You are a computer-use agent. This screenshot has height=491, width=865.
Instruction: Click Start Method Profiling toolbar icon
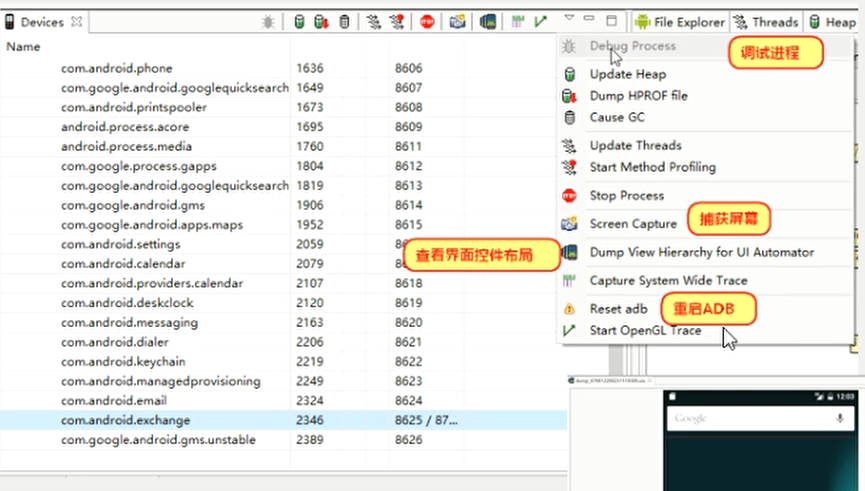click(397, 22)
